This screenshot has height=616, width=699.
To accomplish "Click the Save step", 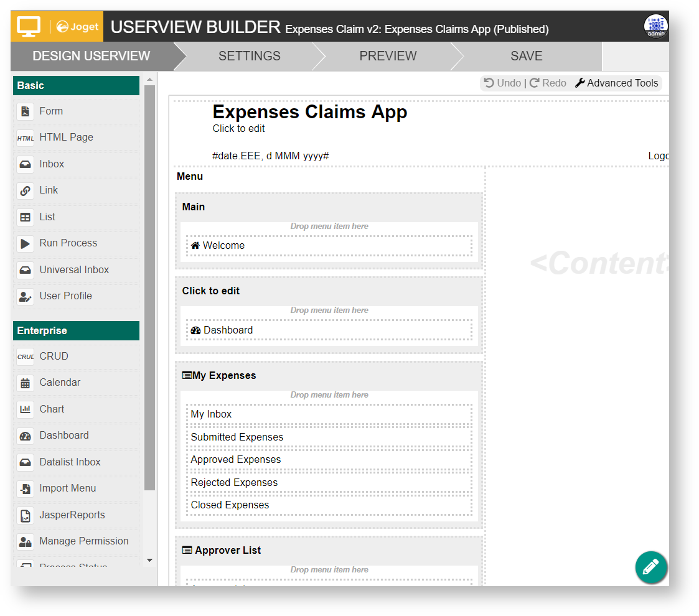I will tap(526, 56).
